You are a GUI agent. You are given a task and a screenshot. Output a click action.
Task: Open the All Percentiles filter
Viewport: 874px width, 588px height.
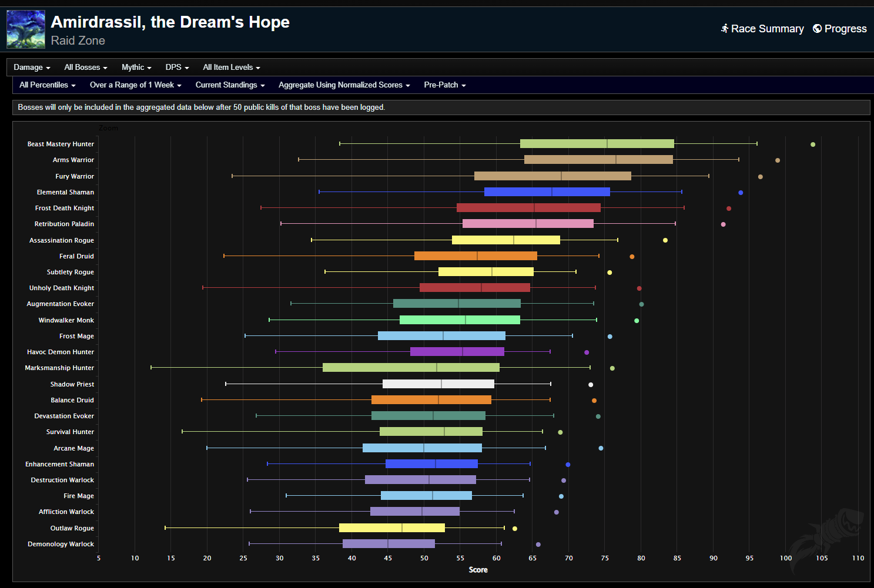click(47, 85)
